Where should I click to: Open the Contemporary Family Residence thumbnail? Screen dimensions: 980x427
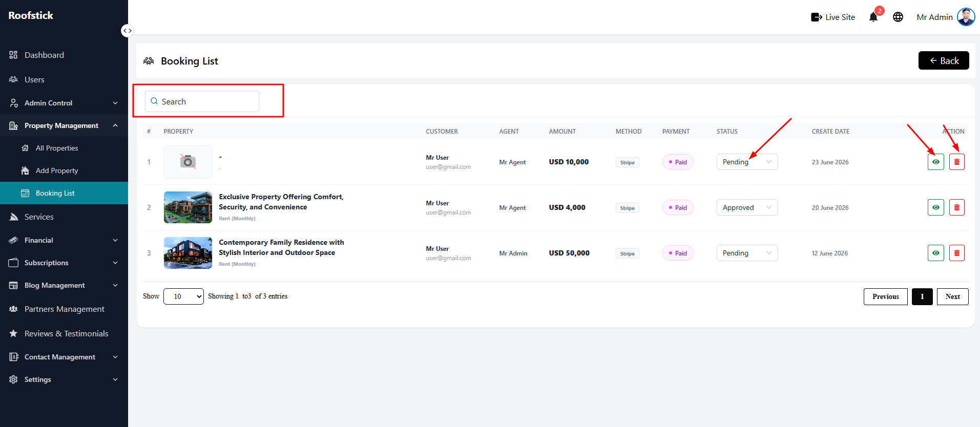coord(188,253)
